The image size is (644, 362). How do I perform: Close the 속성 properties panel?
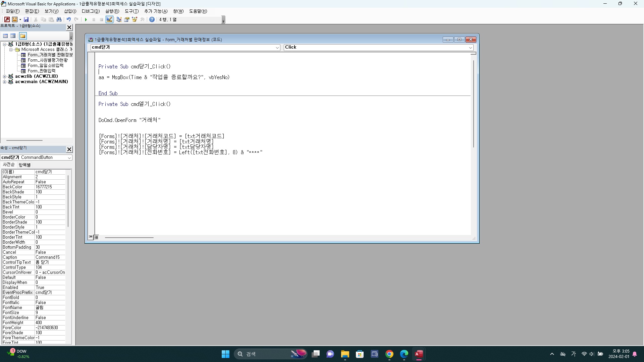(69, 149)
